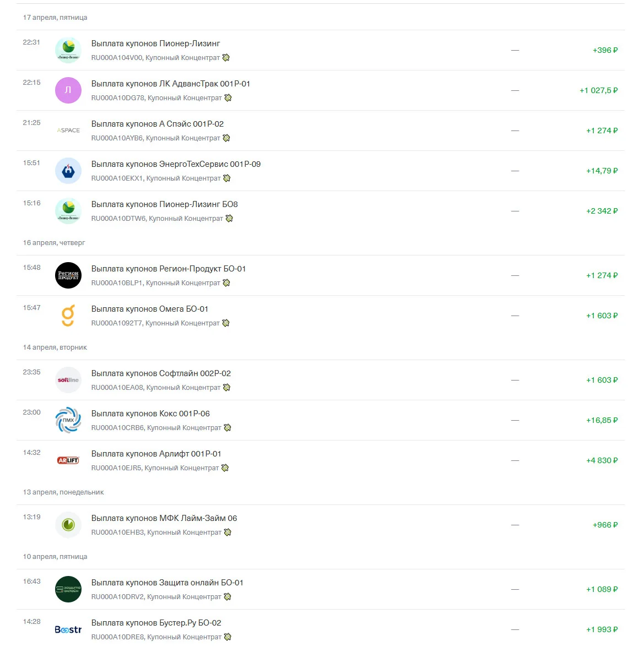
Task: Open Выплата купонов Бустер.Ру БО-02
Action: coord(320,629)
